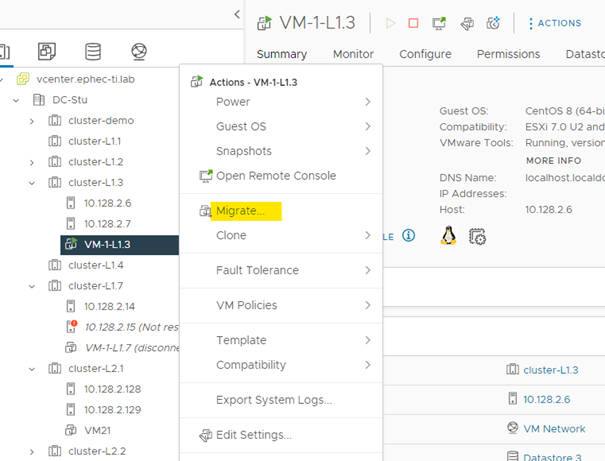Viewport: 605px width, 461px height.
Task: Expand the cluster-demo node
Action: click(x=32, y=121)
